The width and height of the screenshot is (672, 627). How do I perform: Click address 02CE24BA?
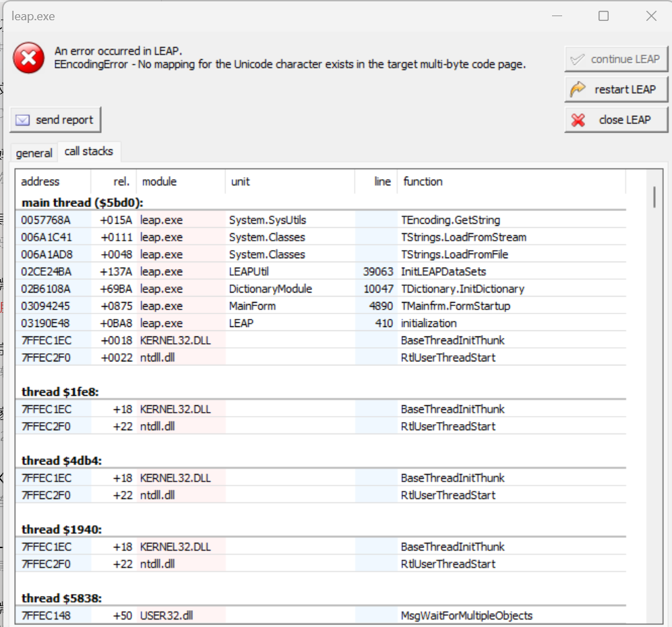pyautogui.click(x=47, y=272)
